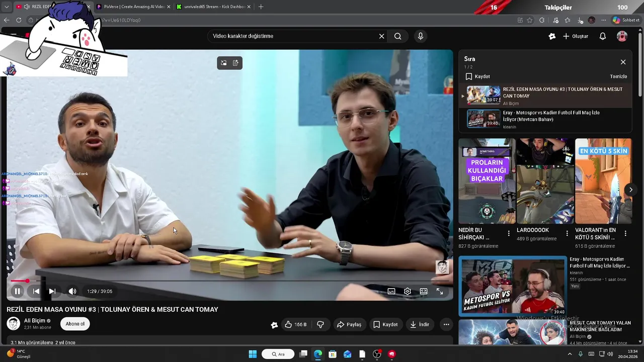Open the EN KÖTÜ 5 SKIN short
The width and height of the screenshot is (644, 362).
[604, 181]
